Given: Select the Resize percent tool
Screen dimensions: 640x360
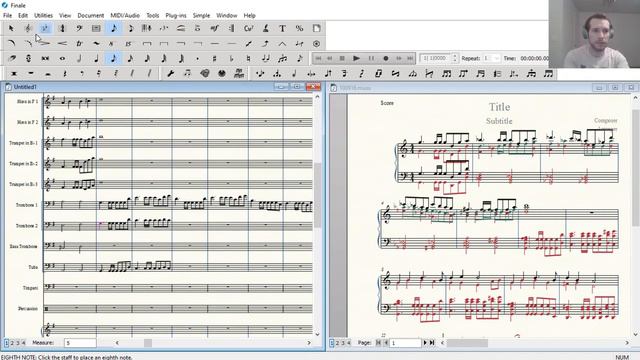Looking at the screenshot, I should coord(300,28).
